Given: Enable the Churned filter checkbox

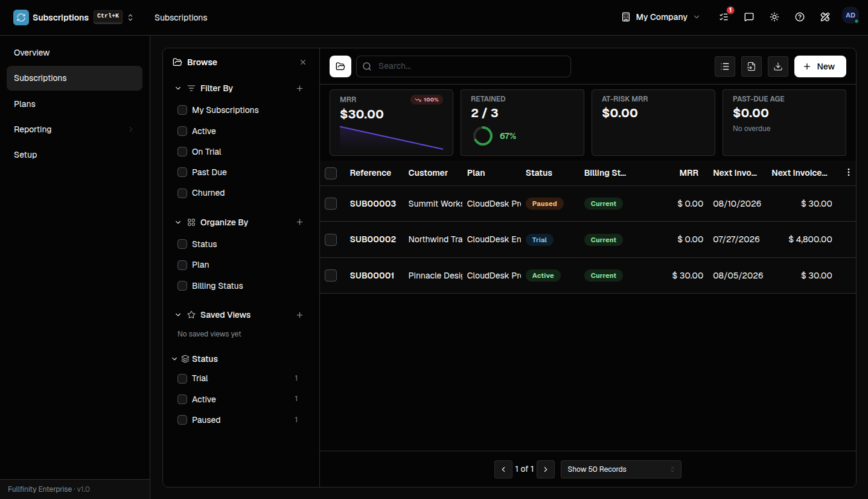Looking at the screenshot, I should point(182,193).
